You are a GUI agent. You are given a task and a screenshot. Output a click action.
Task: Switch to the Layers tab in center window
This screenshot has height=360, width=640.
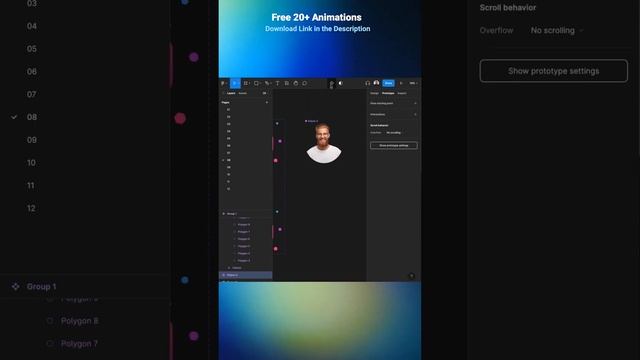click(231, 93)
